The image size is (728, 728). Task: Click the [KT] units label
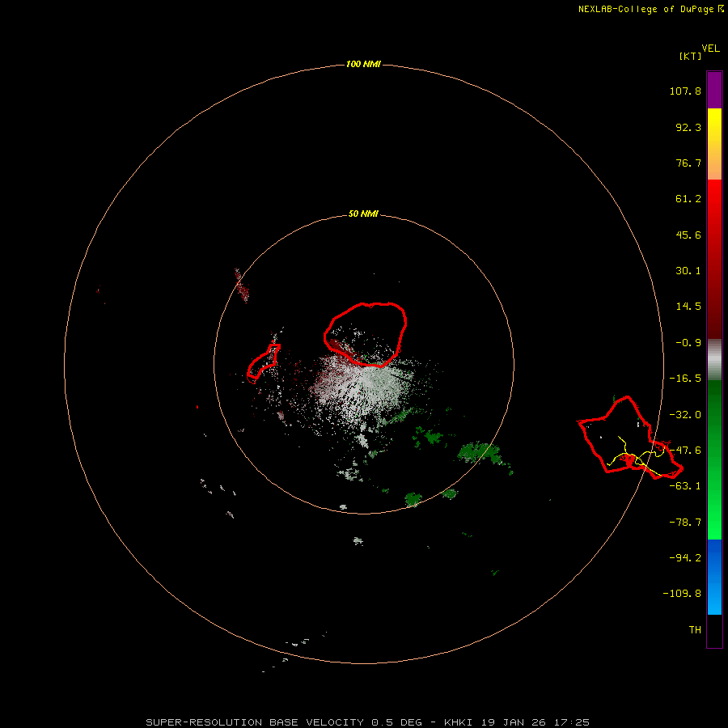[690, 56]
